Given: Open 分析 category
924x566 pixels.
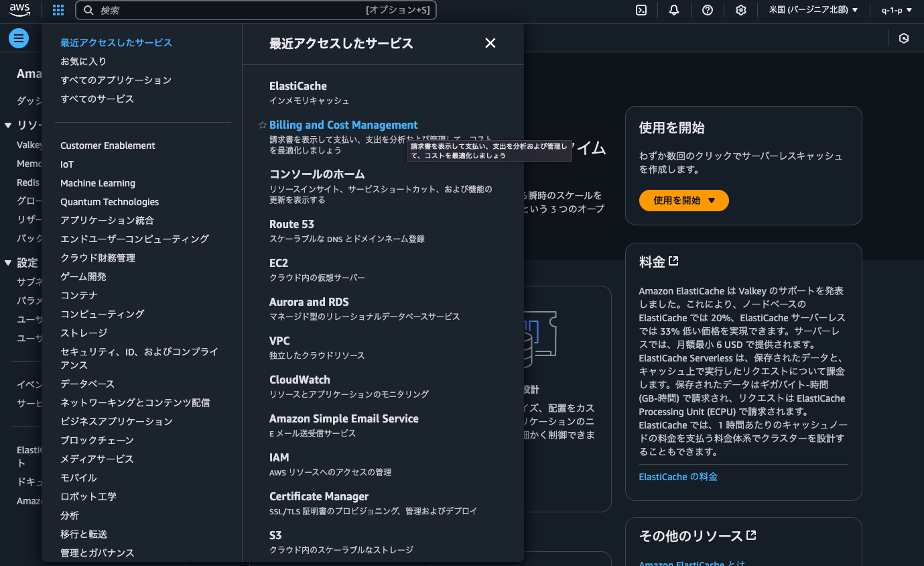Looking at the screenshot, I should point(70,516).
